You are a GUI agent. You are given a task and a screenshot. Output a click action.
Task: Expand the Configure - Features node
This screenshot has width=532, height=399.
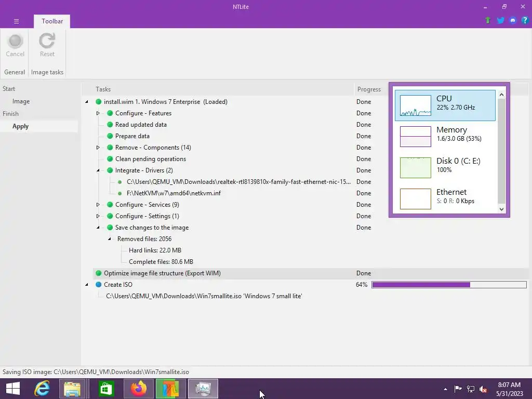[x=98, y=113]
